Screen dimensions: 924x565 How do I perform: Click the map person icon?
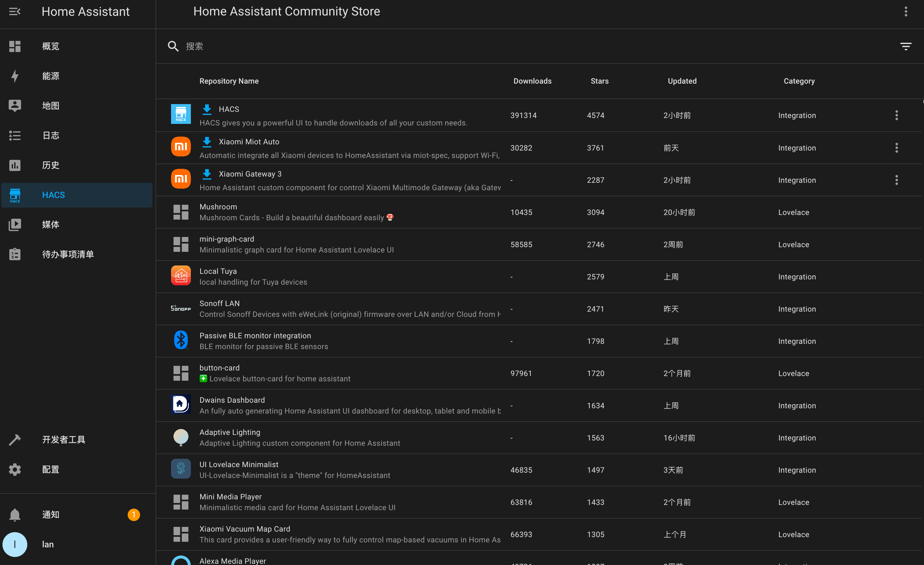click(15, 106)
